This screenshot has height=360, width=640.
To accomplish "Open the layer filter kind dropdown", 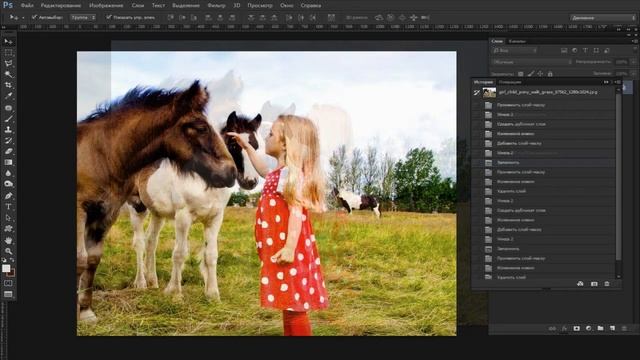I will coord(515,51).
